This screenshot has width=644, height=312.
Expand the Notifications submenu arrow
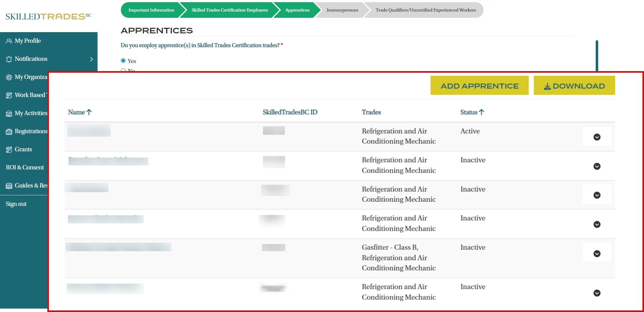click(91, 59)
